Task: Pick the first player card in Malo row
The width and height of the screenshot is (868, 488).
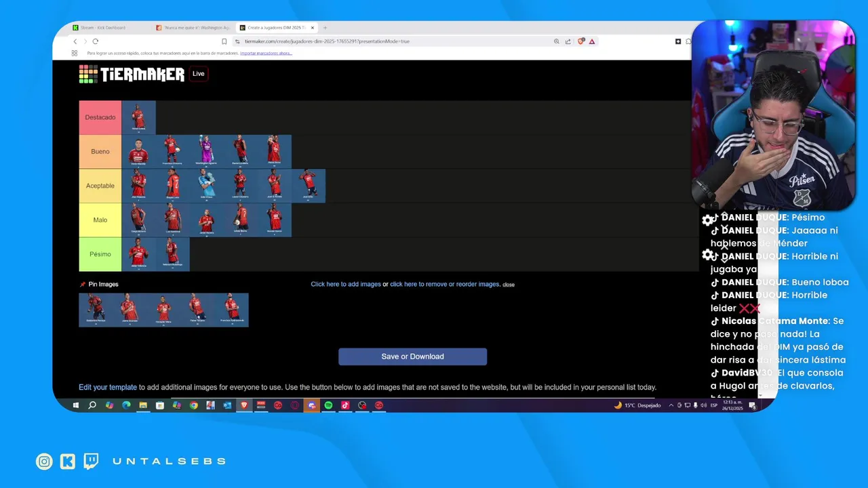Action: pos(138,220)
